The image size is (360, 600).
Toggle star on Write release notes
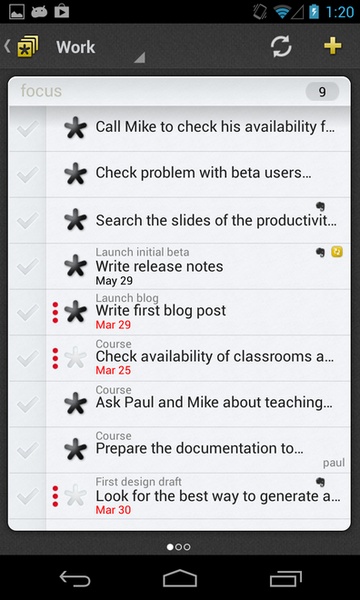point(75,266)
